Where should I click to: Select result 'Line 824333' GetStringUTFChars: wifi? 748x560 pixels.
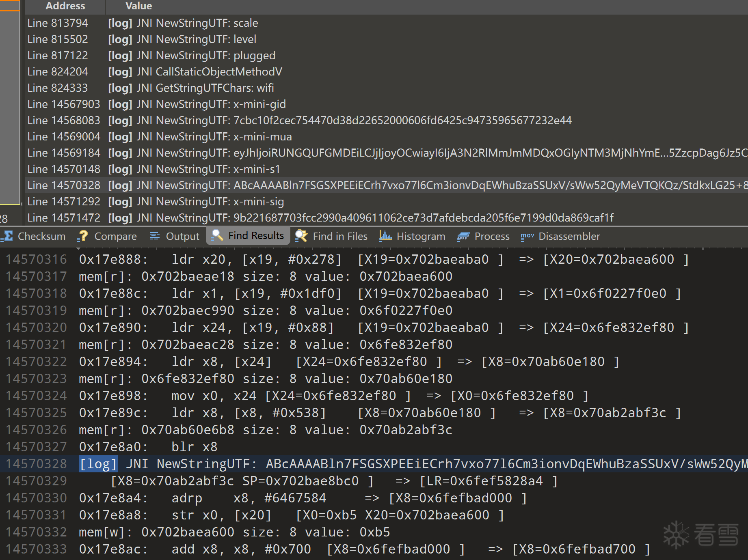tap(386, 88)
